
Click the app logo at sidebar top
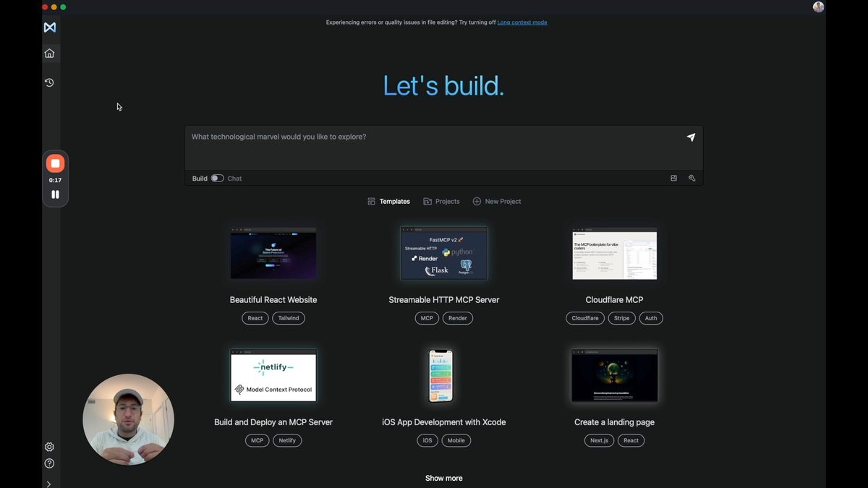pyautogui.click(x=49, y=27)
